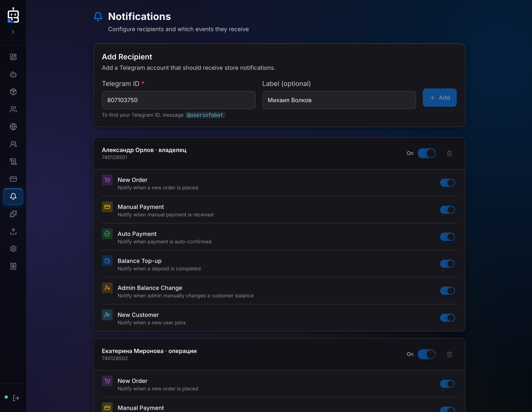
Task: Open the bot icon in sidebar
Action: coord(13,74)
